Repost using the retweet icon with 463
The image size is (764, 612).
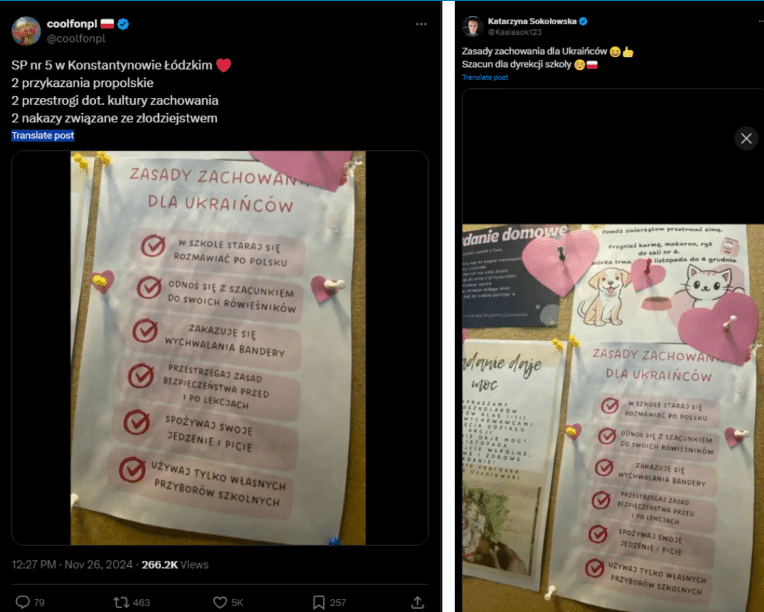point(121,602)
